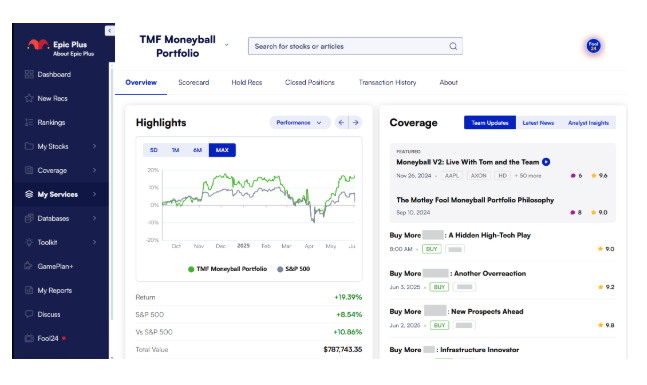Viewport: 647px width, 385px height.
Task: Click the New Recs star icon
Action: (29, 98)
